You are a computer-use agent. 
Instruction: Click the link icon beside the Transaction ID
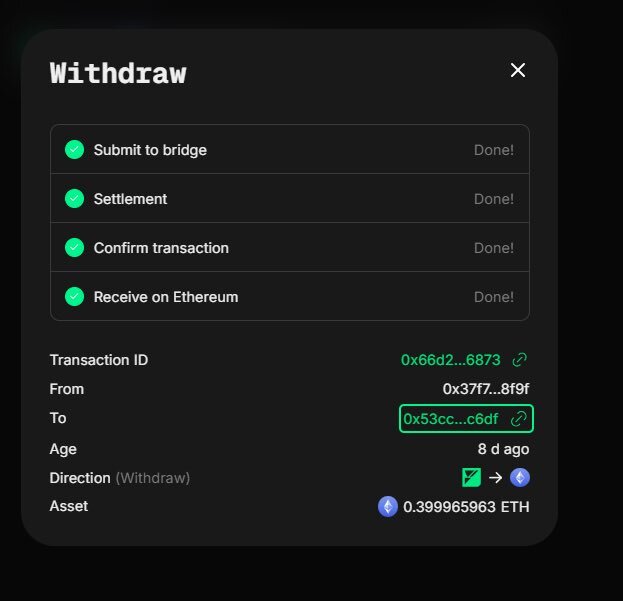point(520,360)
